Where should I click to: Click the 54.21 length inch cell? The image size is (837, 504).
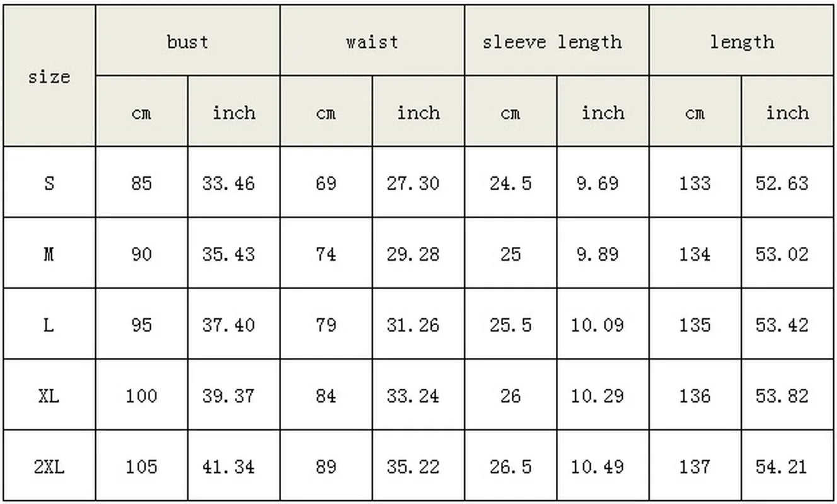(x=782, y=467)
